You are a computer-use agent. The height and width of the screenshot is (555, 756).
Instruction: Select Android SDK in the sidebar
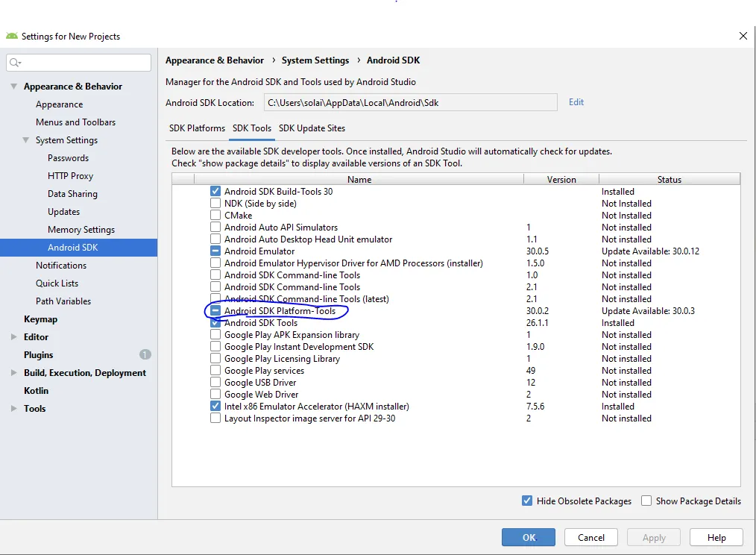coord(78,248)
